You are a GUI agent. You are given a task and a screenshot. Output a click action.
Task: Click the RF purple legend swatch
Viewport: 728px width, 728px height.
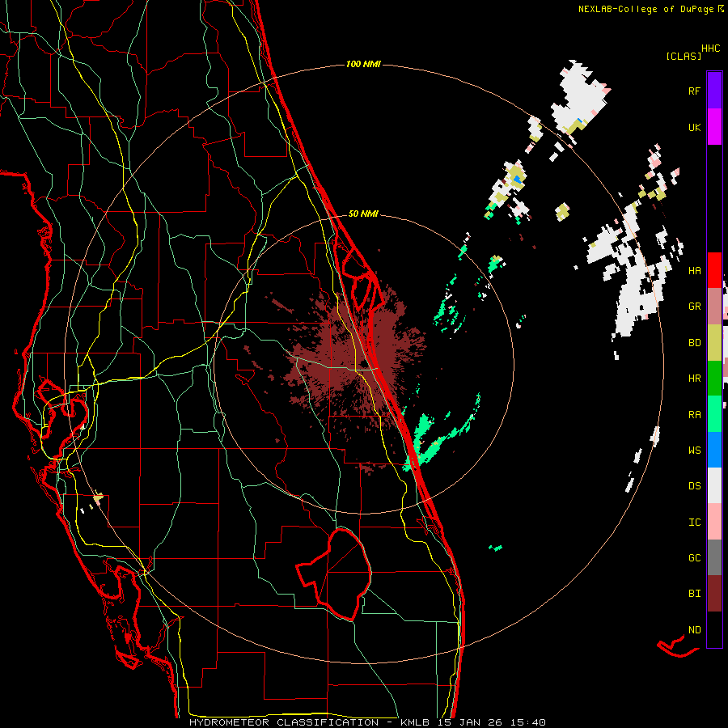click(714, 91)
